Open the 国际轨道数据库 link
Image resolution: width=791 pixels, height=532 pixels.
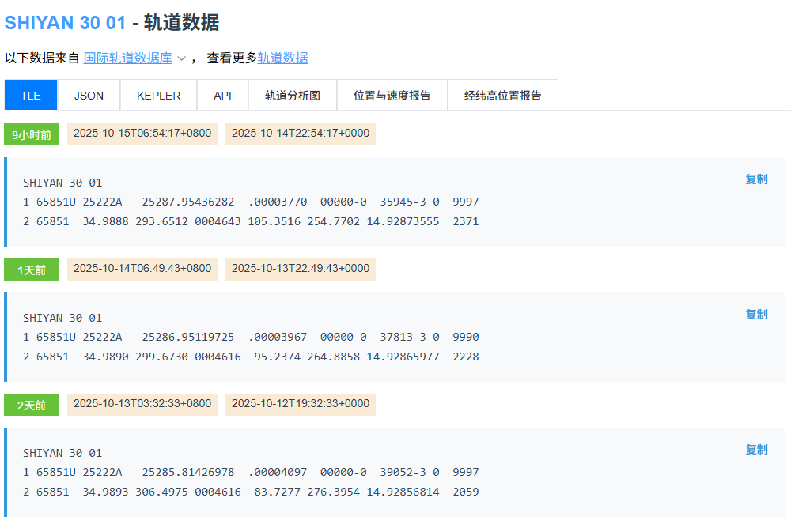click(x=127, y=58)
